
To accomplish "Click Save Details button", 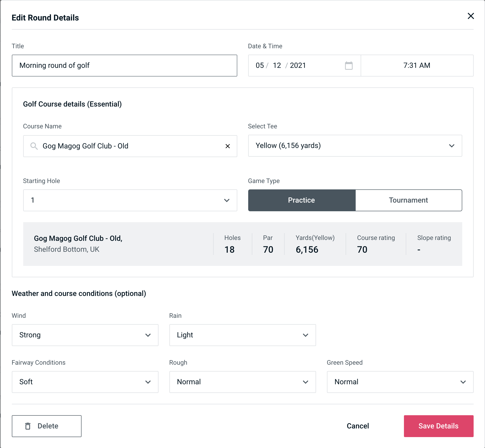I will click(438, 426).
